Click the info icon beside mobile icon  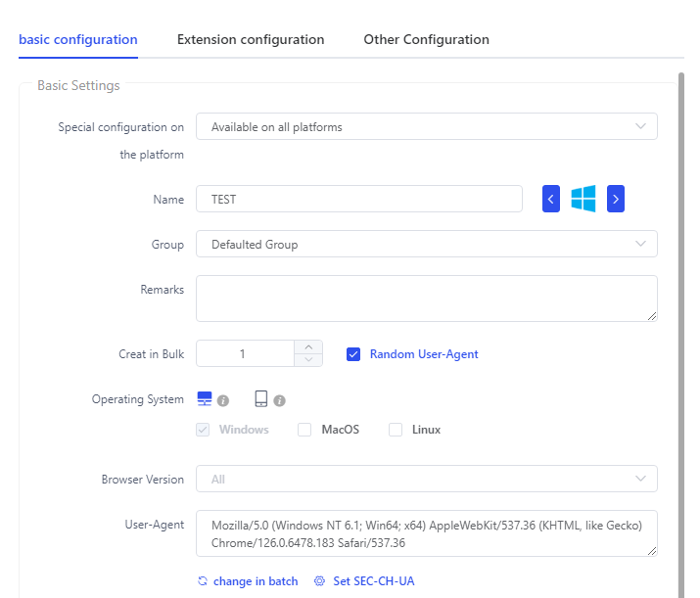point(279,400)
